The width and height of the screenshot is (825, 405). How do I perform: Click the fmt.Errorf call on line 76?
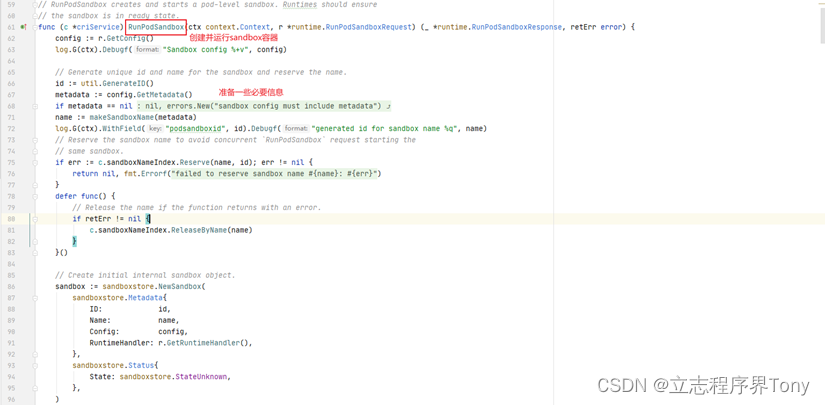[x=144, y=174]
